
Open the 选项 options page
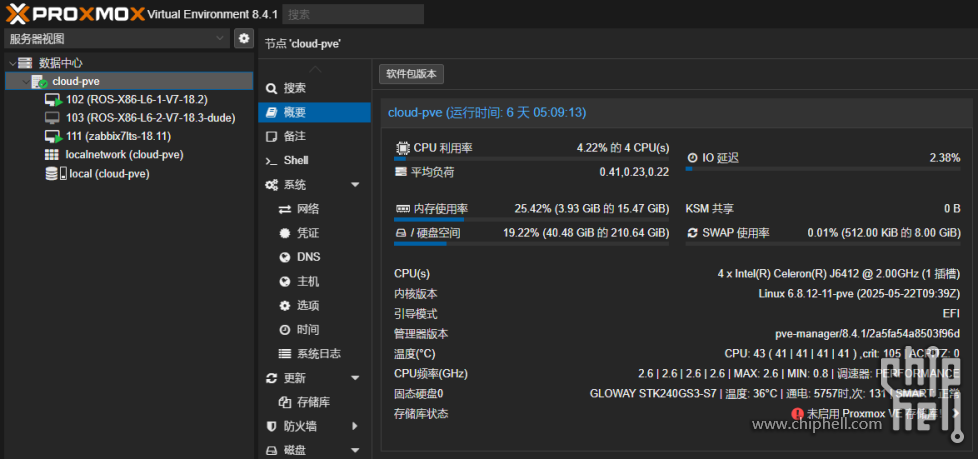point(314,306)
